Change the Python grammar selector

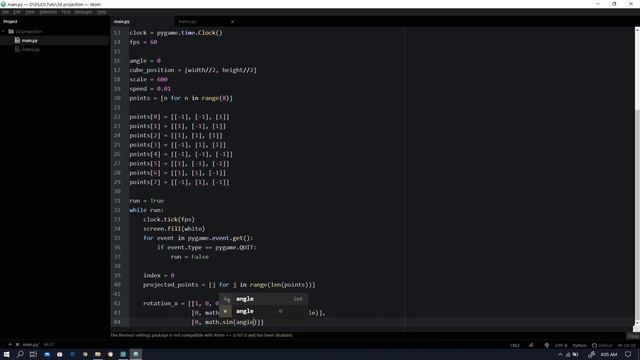(x=579, y=345)
